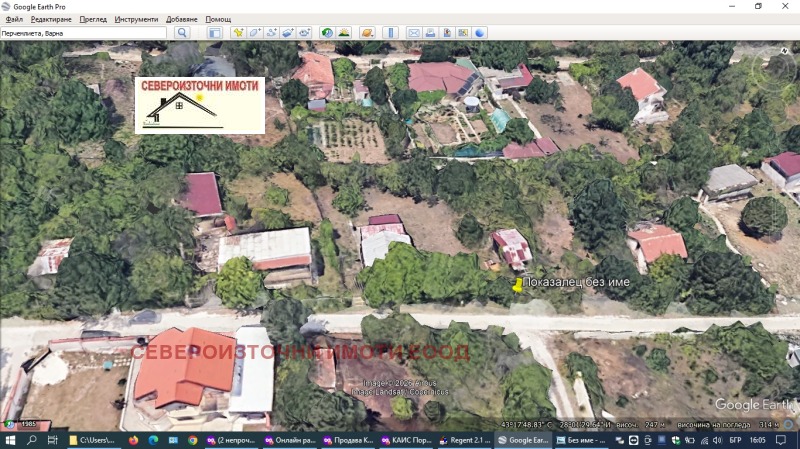Click the magnifier search button

coord(182,33)
